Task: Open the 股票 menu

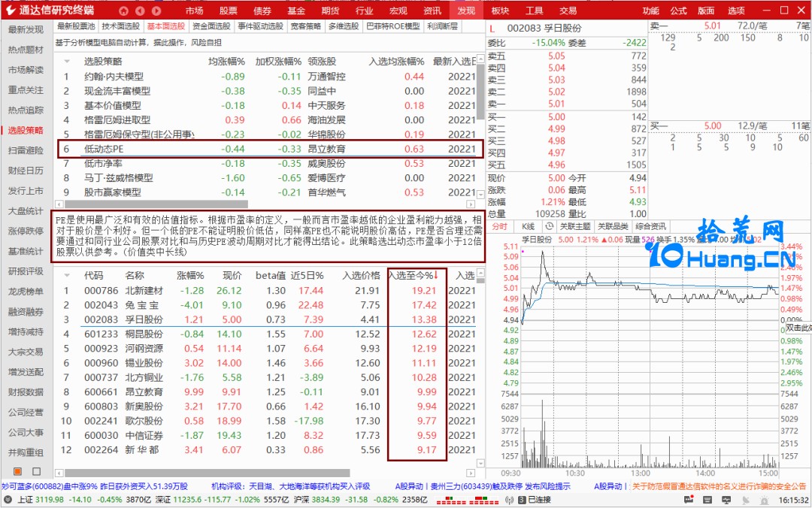Action: click(229, 11)
